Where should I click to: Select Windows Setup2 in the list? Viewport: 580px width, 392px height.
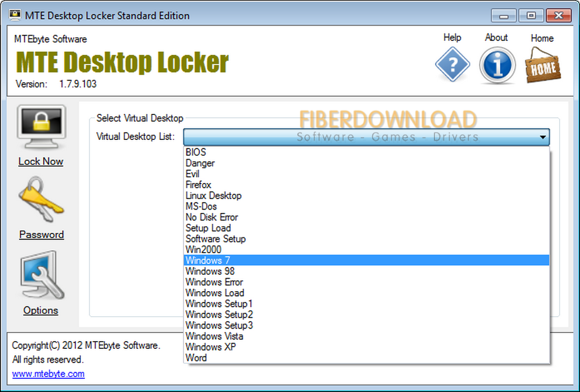click(366, 314)
